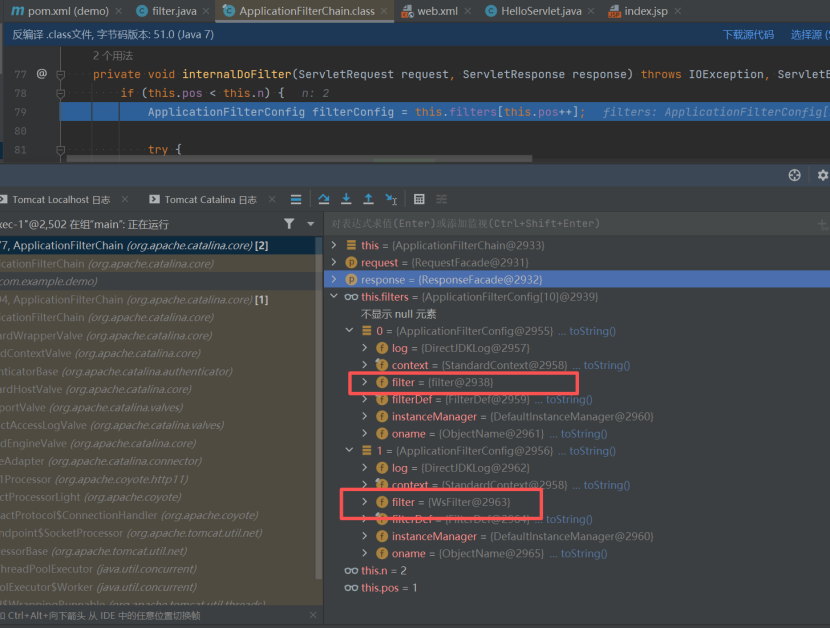Open the thread selector dropdown arrow

coord(311,224)
